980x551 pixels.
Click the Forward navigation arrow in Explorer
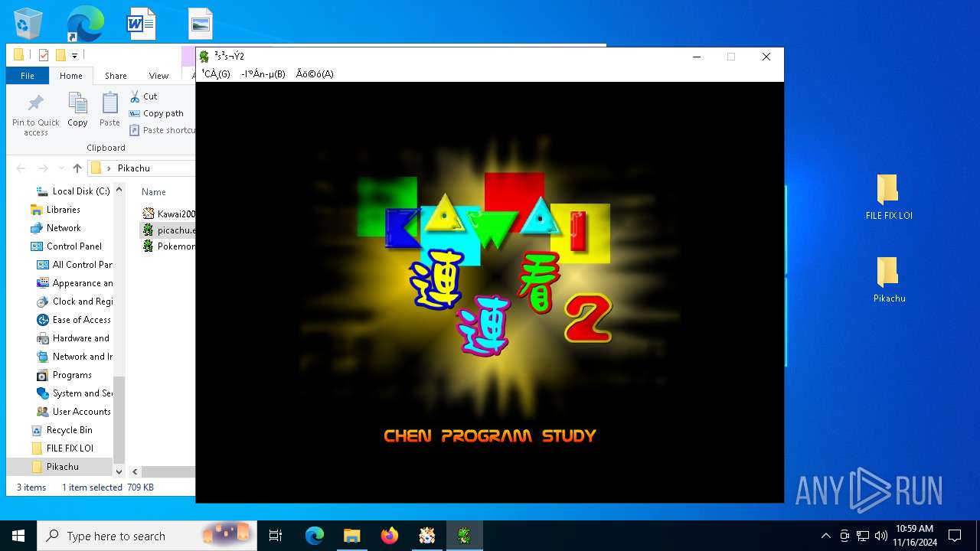[x=43, y=168]
